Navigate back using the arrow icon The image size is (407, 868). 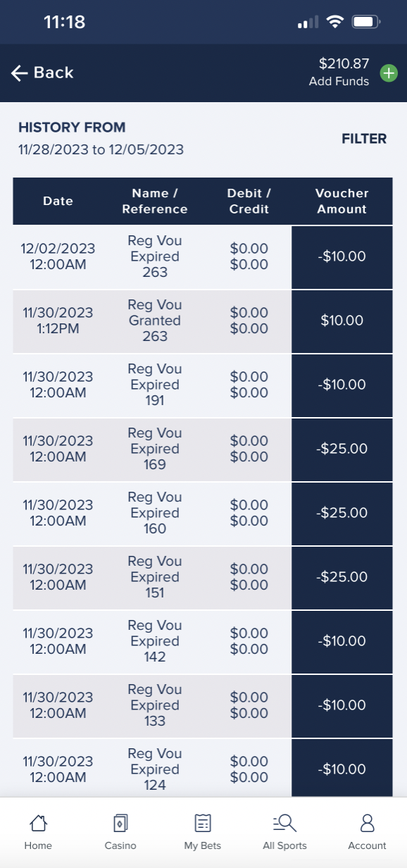[x=17, y=73]
